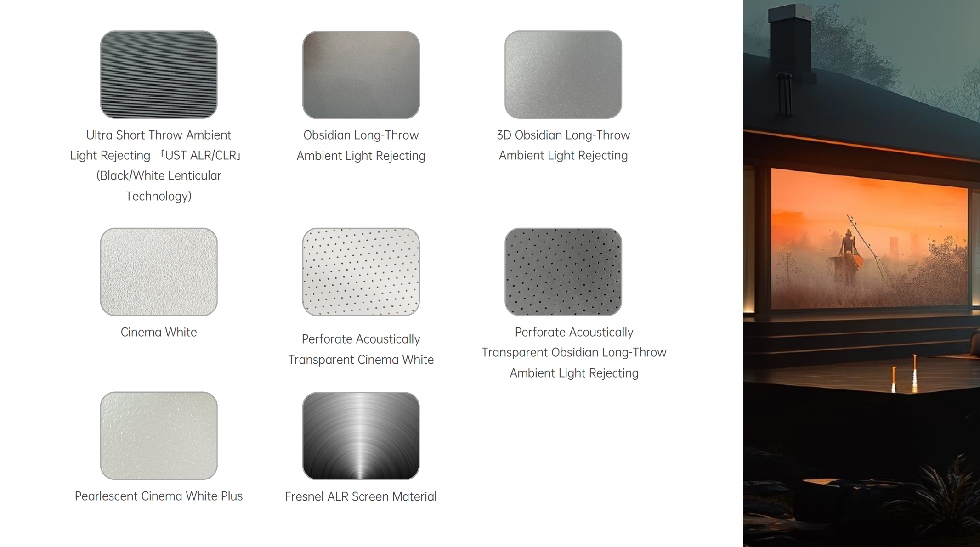
Task: Choose the Pearlescent Cinema White Plus swatch
Action: 159,435
